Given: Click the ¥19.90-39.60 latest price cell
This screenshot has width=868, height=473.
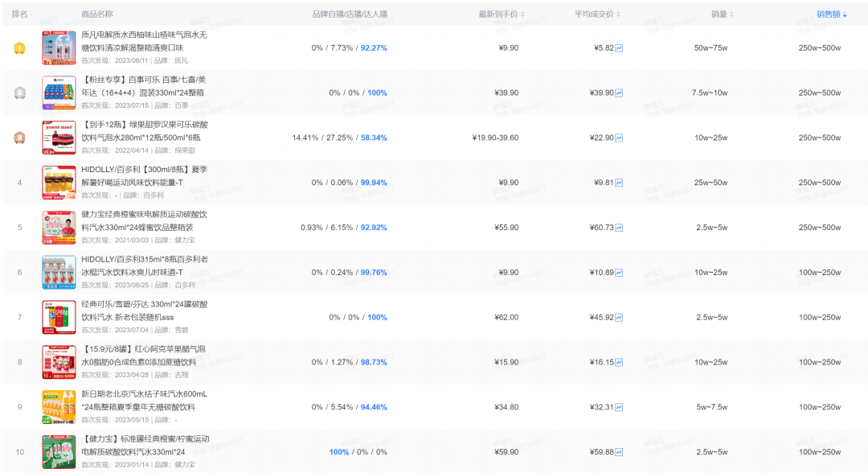Looking at the screenshot, I should point(495,138).
